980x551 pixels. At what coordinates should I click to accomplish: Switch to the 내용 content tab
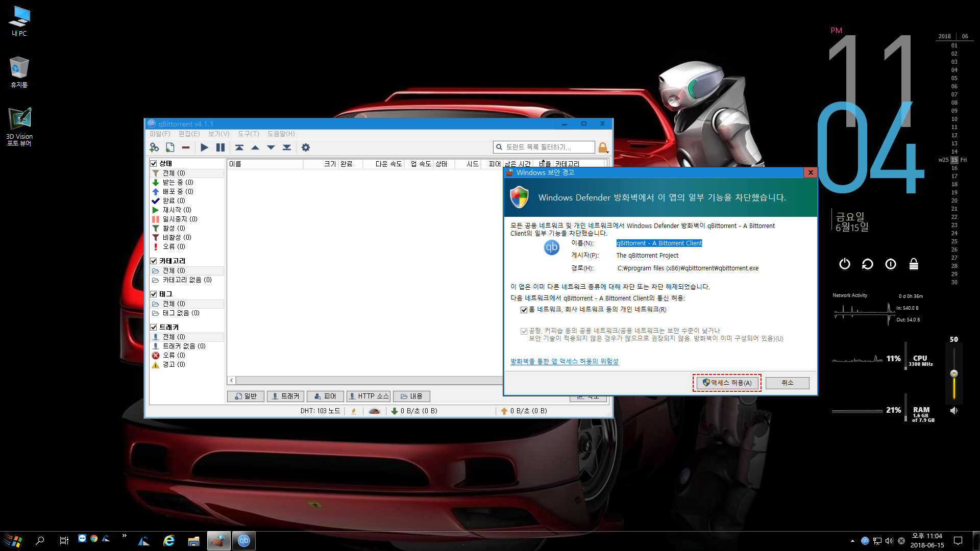pos(411,396)
